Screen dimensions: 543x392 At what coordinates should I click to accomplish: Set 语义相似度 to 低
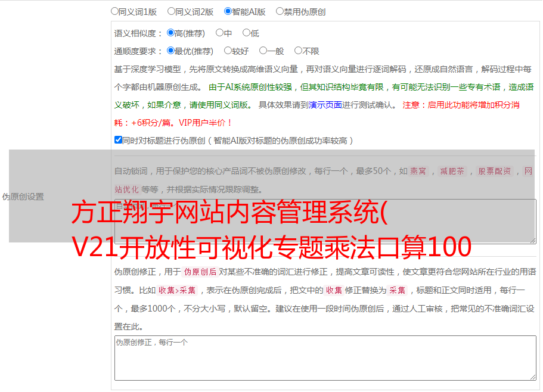pyautogui.click(x=246, y=33)
